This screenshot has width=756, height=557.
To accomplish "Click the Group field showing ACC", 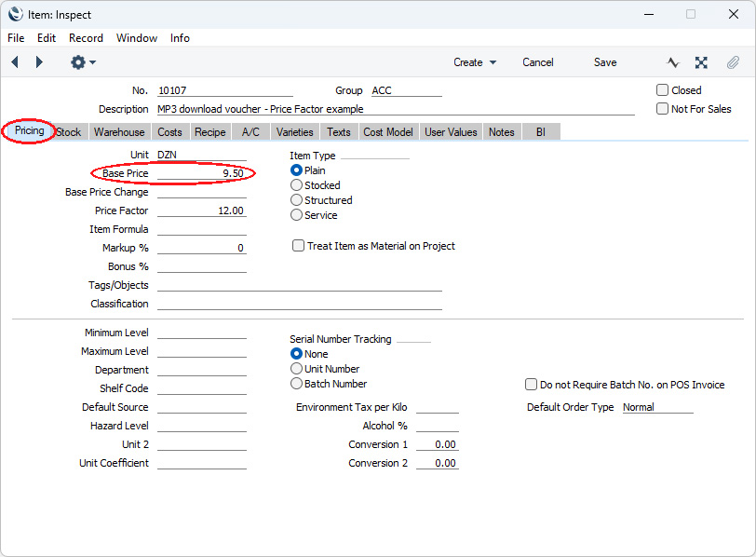I will [x=407, y=90].
